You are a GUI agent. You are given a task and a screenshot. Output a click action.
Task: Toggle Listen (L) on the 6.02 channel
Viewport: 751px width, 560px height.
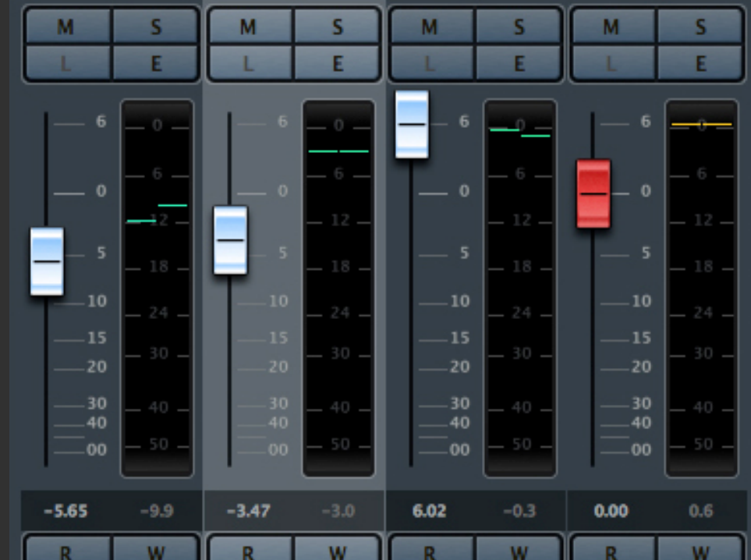click(x=430, y=63)
